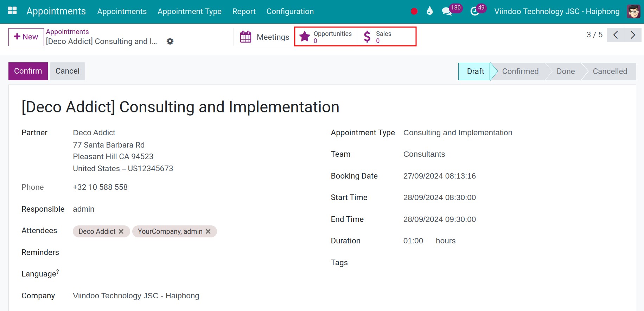Open the gear actions menu
Viewport: 644px width, 311px height.
coord(170,41)
